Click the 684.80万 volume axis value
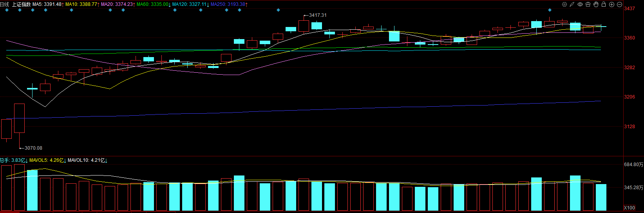 tap(633, 165)
